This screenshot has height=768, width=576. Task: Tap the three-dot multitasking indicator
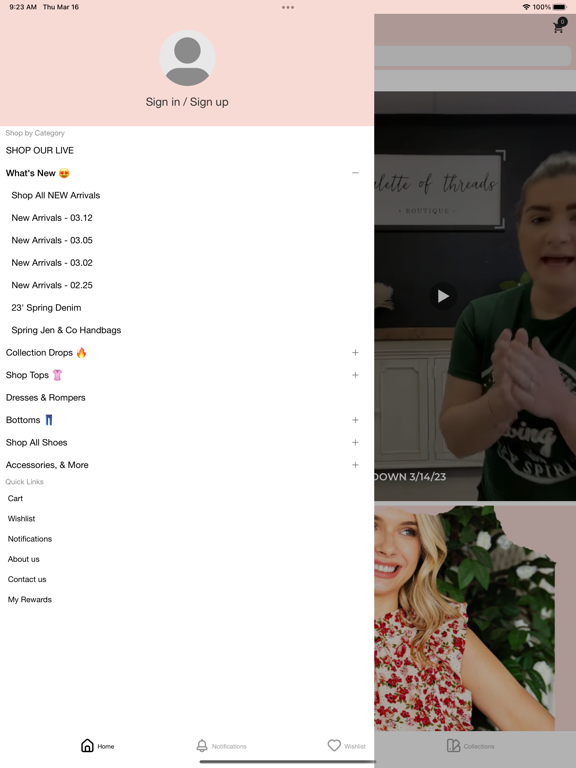(x=288, y=7)
